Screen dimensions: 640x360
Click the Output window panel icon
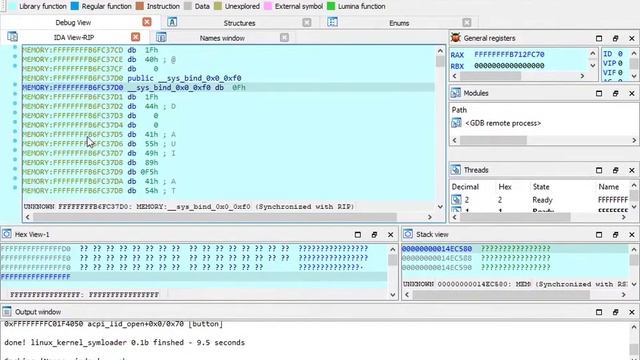[7, 311]
